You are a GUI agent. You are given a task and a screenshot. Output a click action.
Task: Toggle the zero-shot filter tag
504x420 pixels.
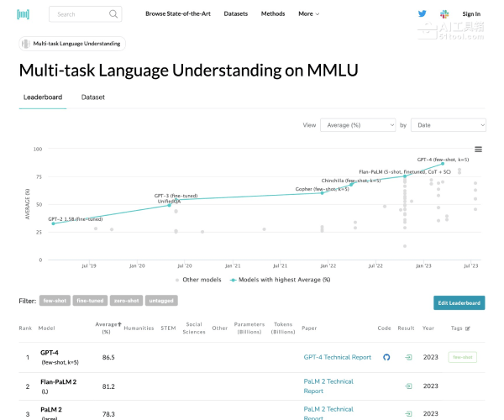[x=126, y=300]
